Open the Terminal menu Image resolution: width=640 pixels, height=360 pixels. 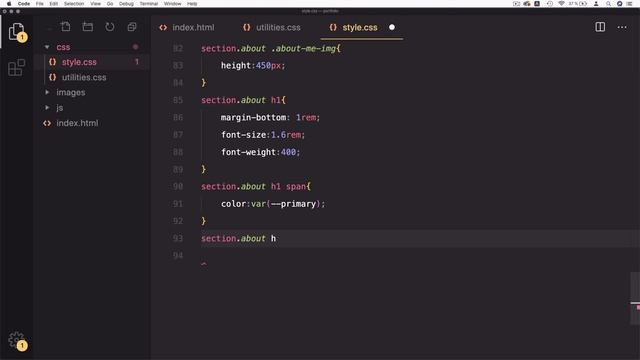click(149, 4)
